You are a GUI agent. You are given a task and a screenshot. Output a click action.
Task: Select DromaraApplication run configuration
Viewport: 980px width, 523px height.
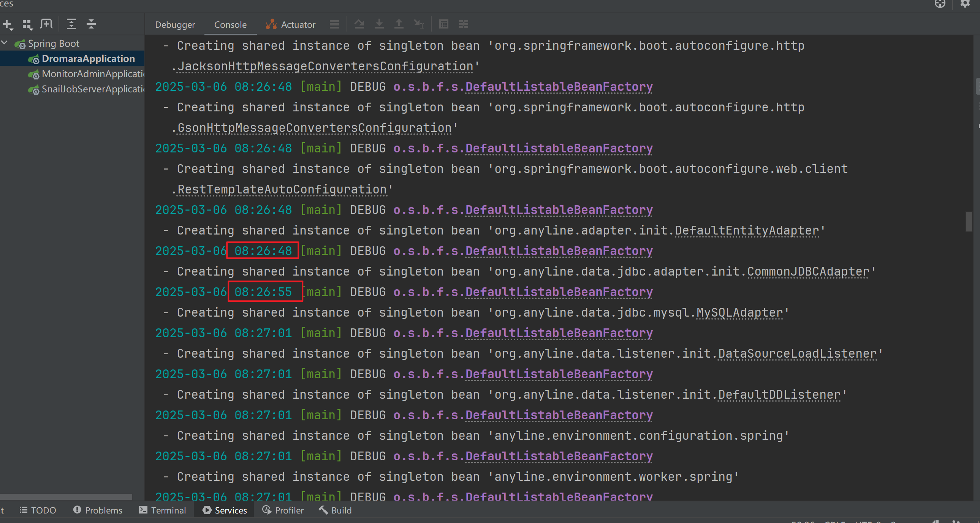(88, 59)
